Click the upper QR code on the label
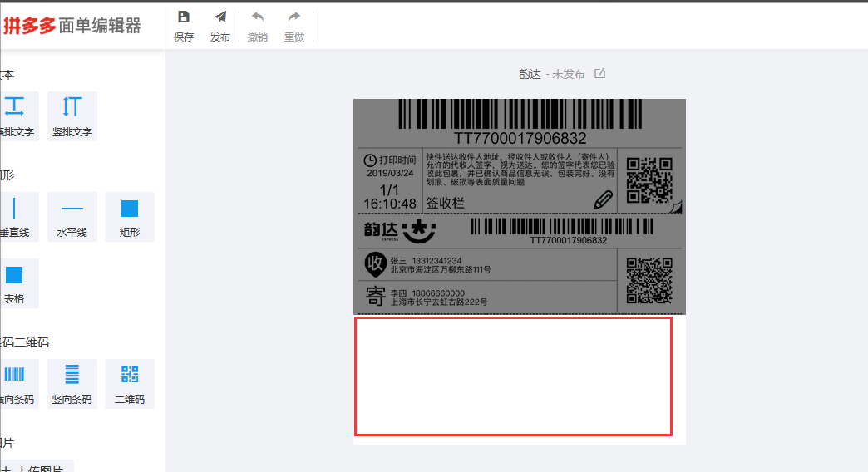The height and width of the screenshot is (472, 868). coord(649,180)
